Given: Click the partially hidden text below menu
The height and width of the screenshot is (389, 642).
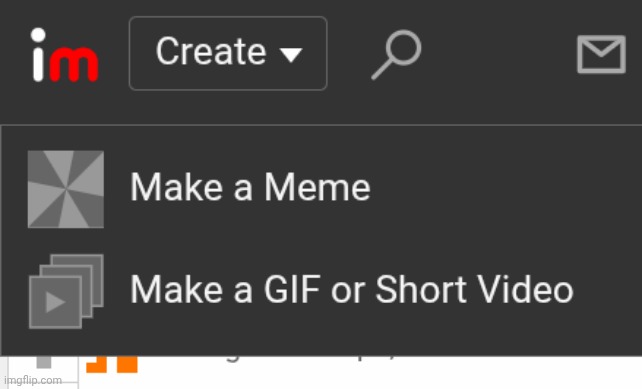Looking at the screenshot, I should tap(311, 359).
